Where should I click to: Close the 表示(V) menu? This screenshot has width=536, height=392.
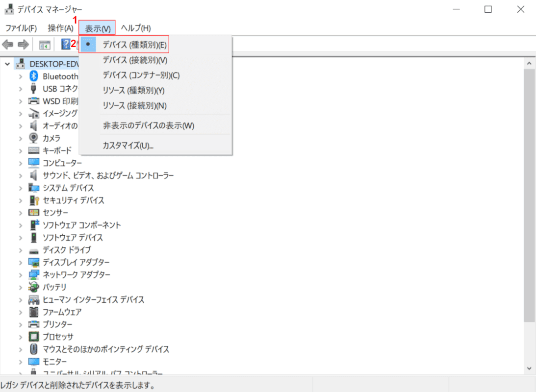[x=98, y=28]
